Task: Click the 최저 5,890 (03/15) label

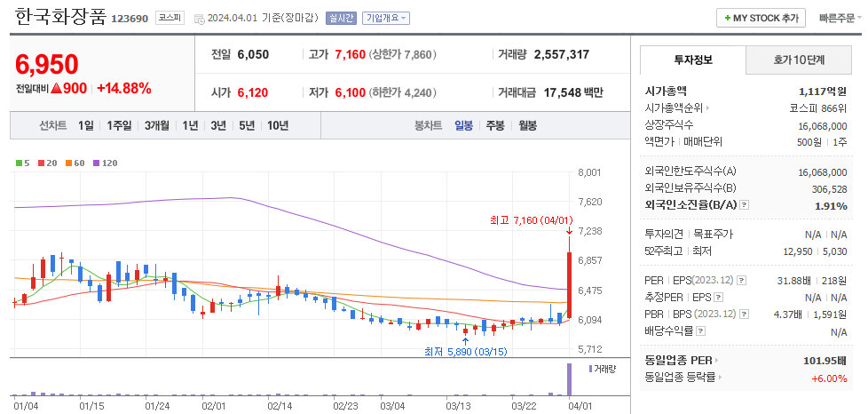Action: [465, 351]
